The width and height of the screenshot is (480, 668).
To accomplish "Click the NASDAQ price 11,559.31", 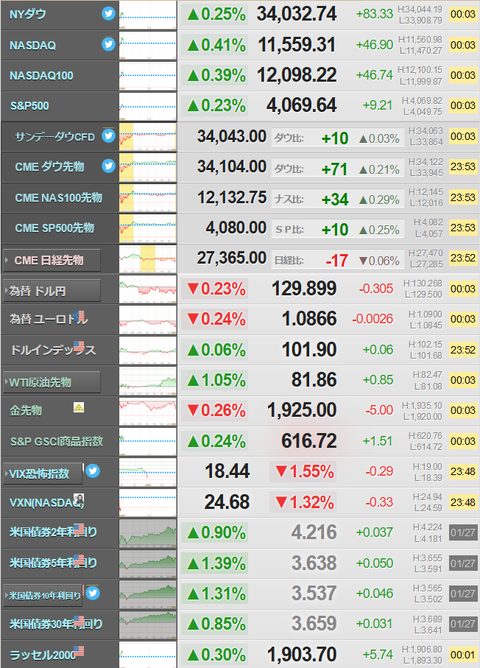I will pos(297,45).
